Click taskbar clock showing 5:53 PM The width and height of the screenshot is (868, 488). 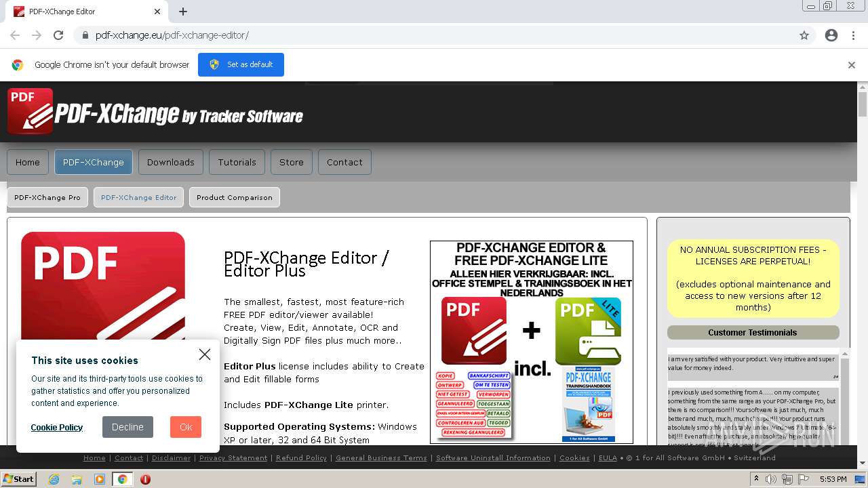(x=833, y=479)
